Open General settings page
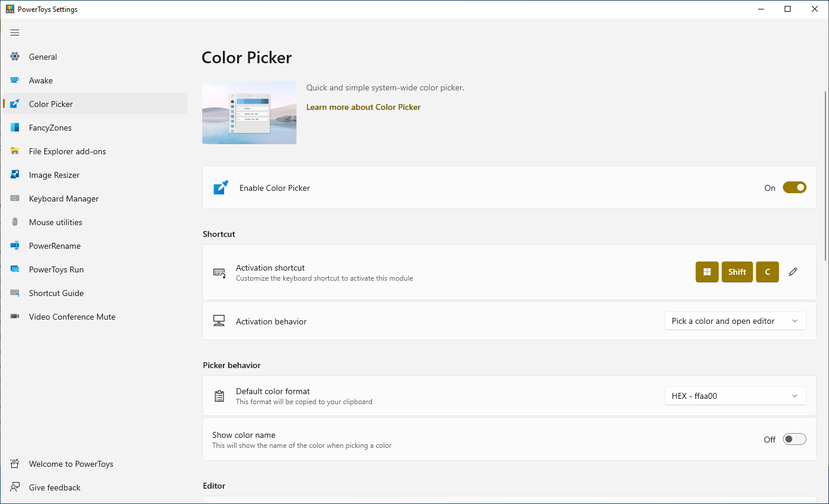This screenshot has width=829, height=504. [x=95, y=57]
